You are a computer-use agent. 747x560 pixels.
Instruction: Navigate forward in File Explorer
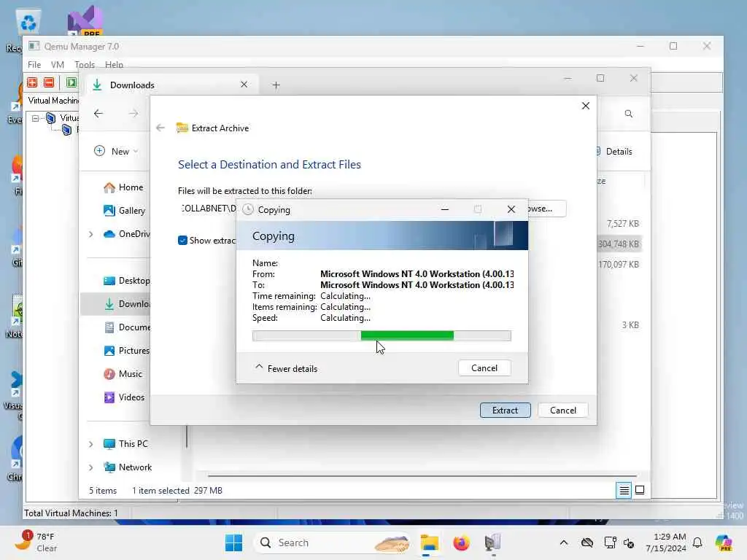point(133,113)
